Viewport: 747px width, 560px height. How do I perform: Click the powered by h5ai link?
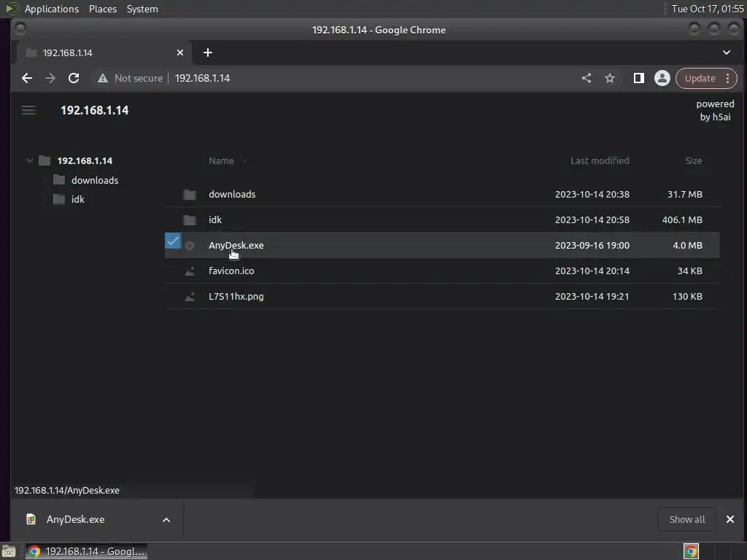(x=715, y=111)
